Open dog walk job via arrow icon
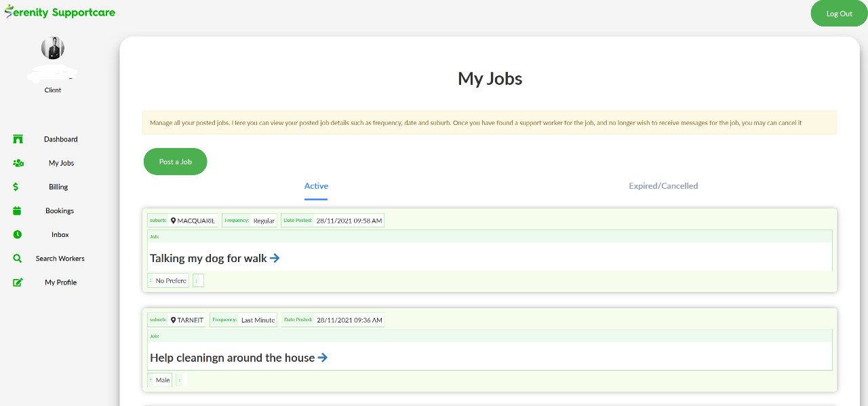Viewport: 868px width, 406px height. coord(275,258)
